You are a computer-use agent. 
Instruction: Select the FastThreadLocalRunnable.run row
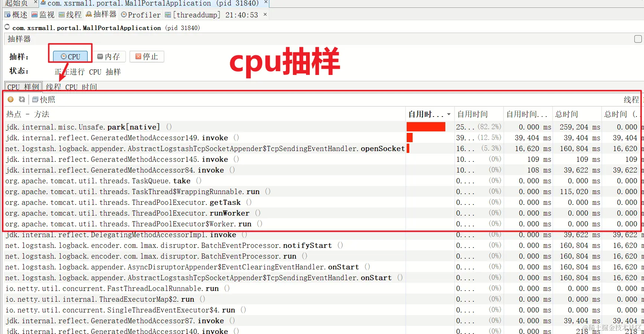click(x=323, y=288)
